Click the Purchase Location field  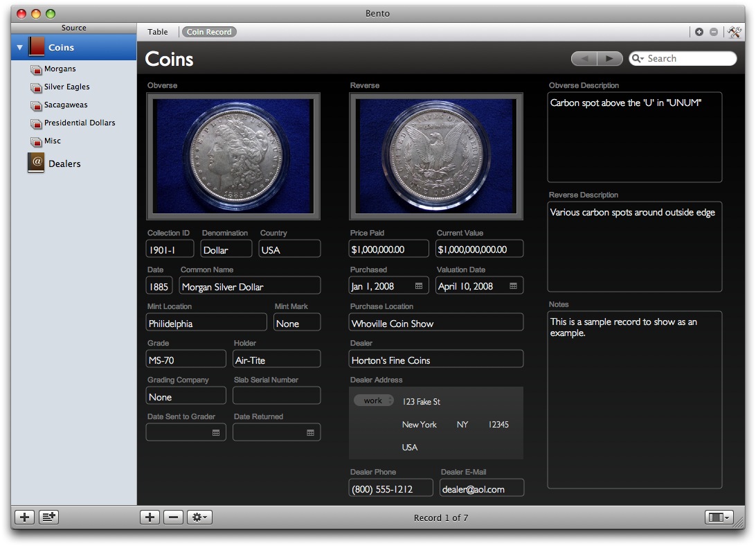(x=436, y=322)
